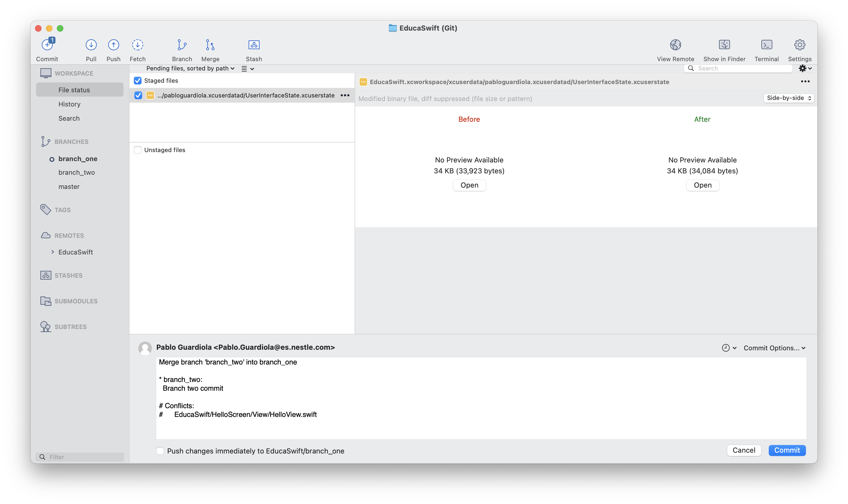848x504 pixels.
Task: Open the Commit Options dropdown
Action: tap(774, 348)
